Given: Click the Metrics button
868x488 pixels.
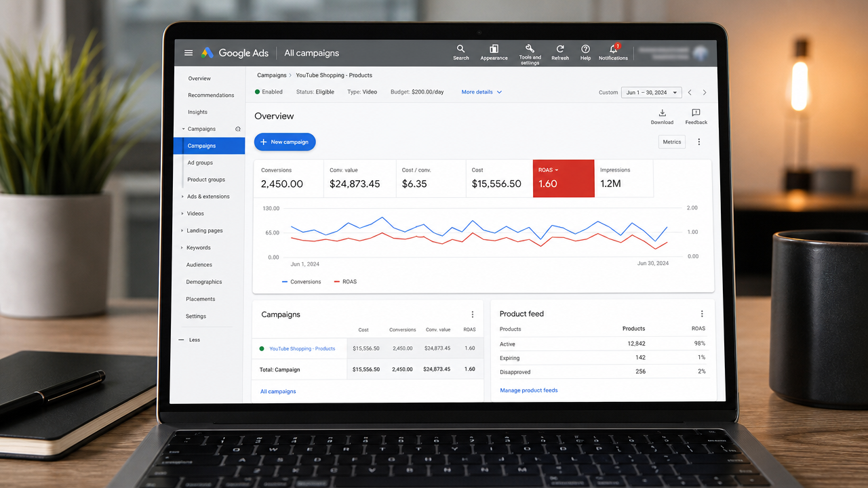Looking at the screenshot, I should [x=672, y=142].
